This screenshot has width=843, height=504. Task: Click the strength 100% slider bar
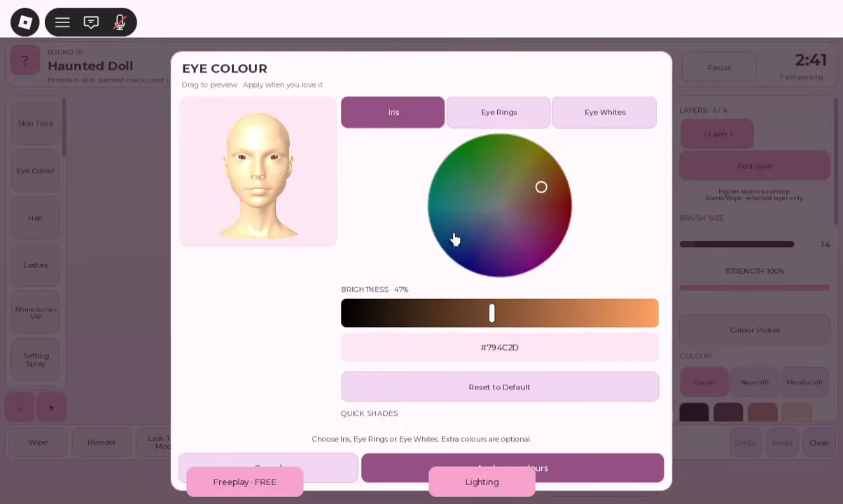point(754,287)
